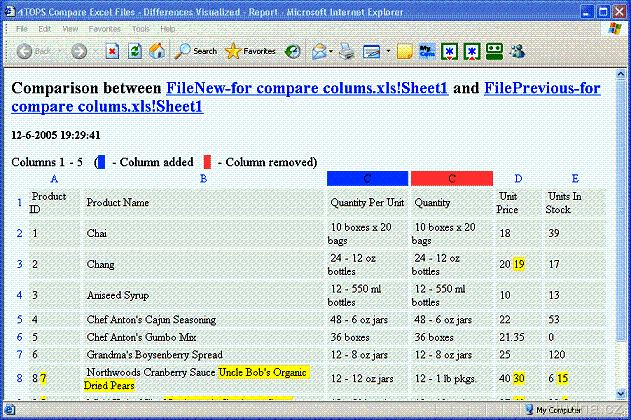
Task: Click status bar page icon
Action: (x=10, y=410)
